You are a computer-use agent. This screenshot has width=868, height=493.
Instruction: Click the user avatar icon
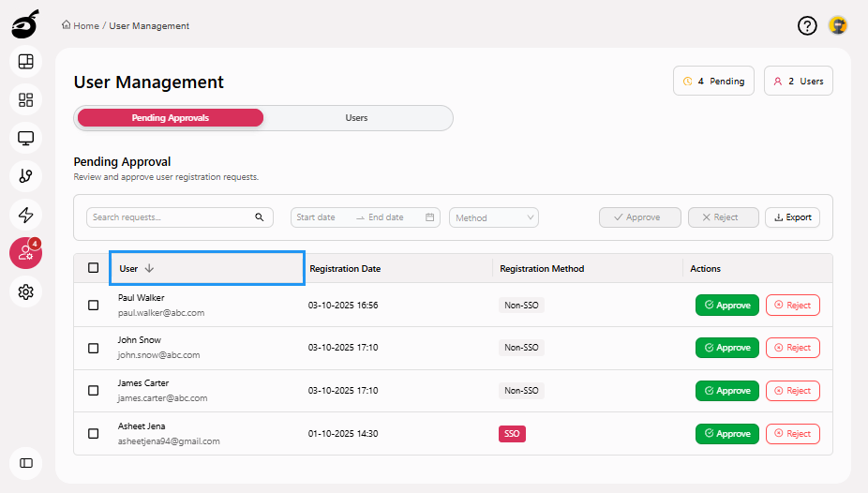pyautogui.click(x=838, y=26)
